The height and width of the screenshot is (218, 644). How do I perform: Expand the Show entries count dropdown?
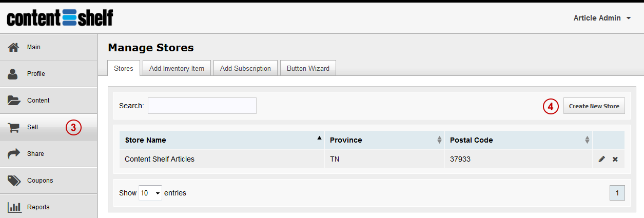point(150,193)
